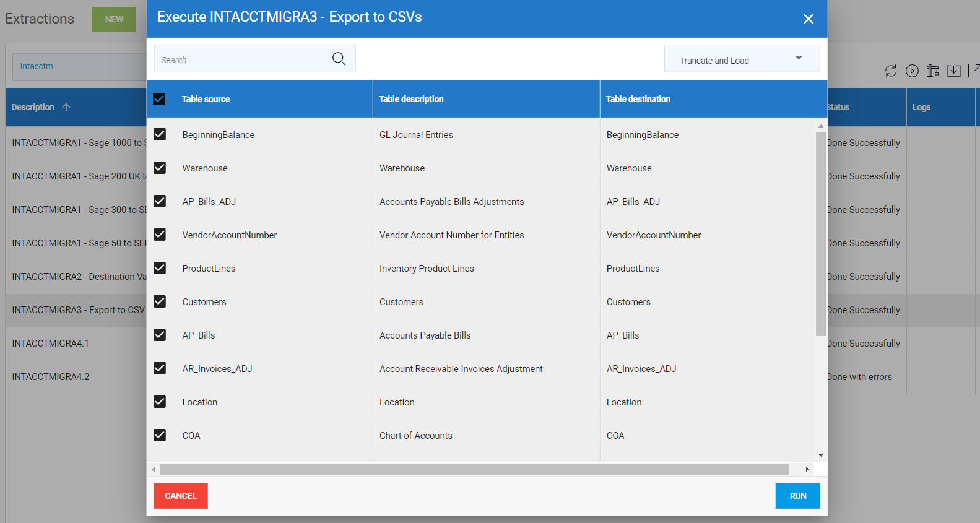Toggle the select-all checkbox in header

(159, 99)
